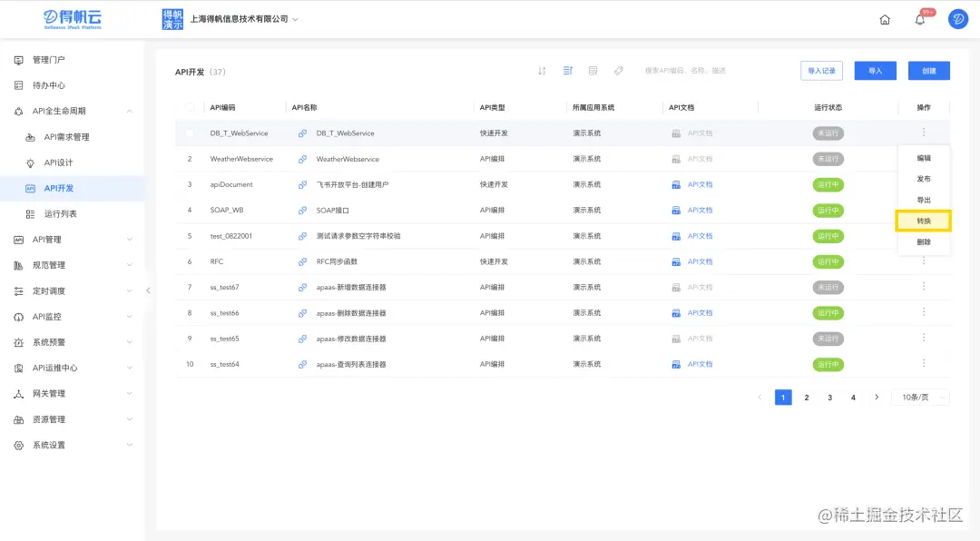Click the 导入记录 button
The width and height of the screenshot is (980, 541).
click(x=821, y=71)
